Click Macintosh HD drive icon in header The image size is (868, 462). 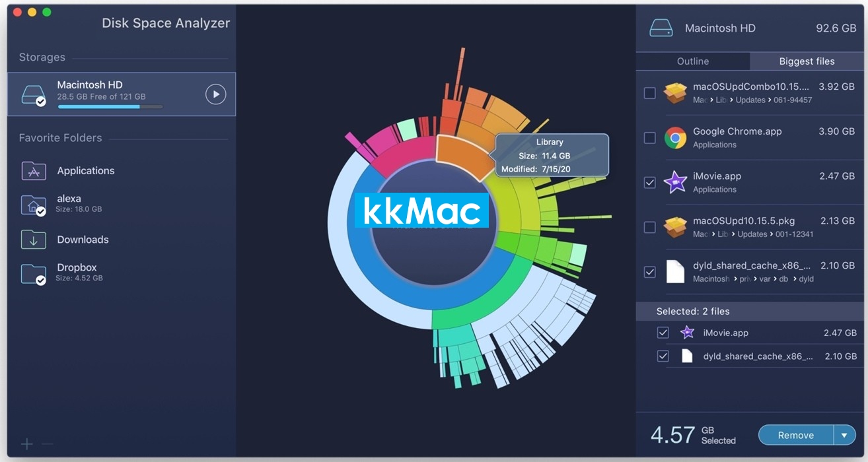click(x=661, y=28)
